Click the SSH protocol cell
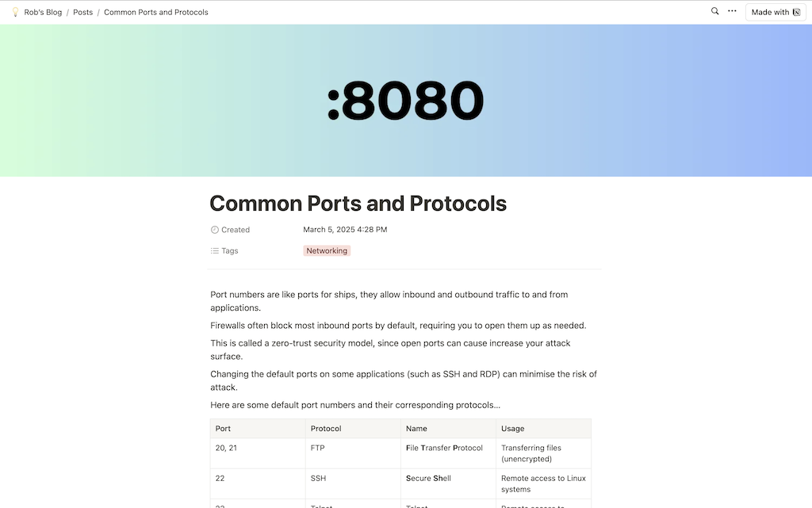 pos(318,479)
